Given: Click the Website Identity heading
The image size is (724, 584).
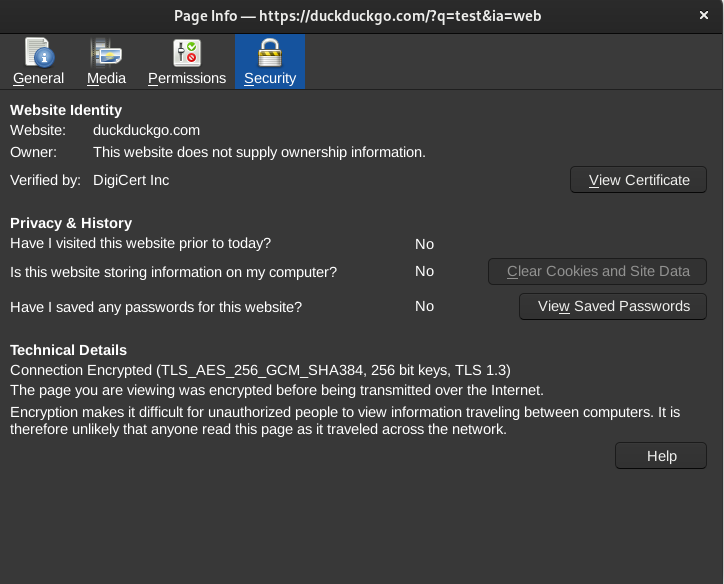Looking at the screenshot, I should [66, 110].
